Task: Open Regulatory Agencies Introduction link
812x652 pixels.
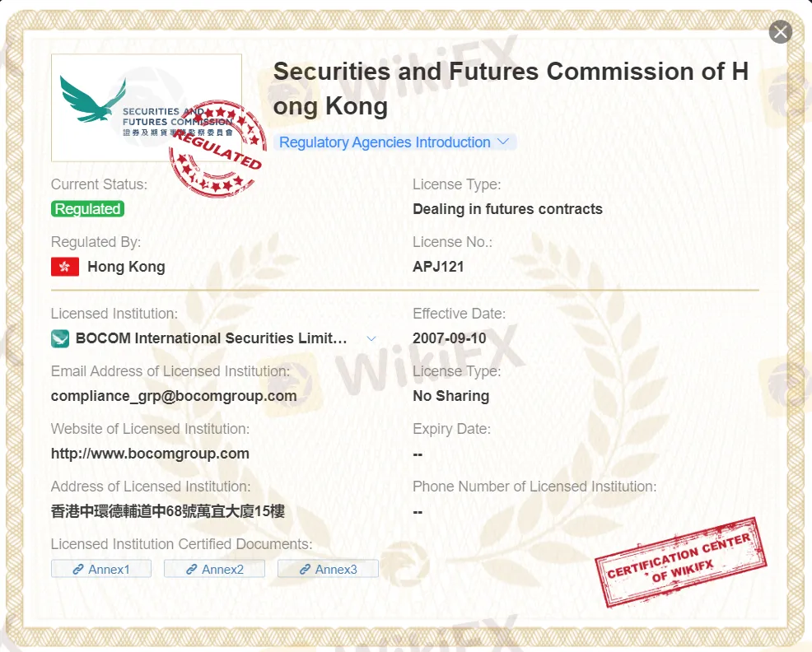Action: point(385,142)
